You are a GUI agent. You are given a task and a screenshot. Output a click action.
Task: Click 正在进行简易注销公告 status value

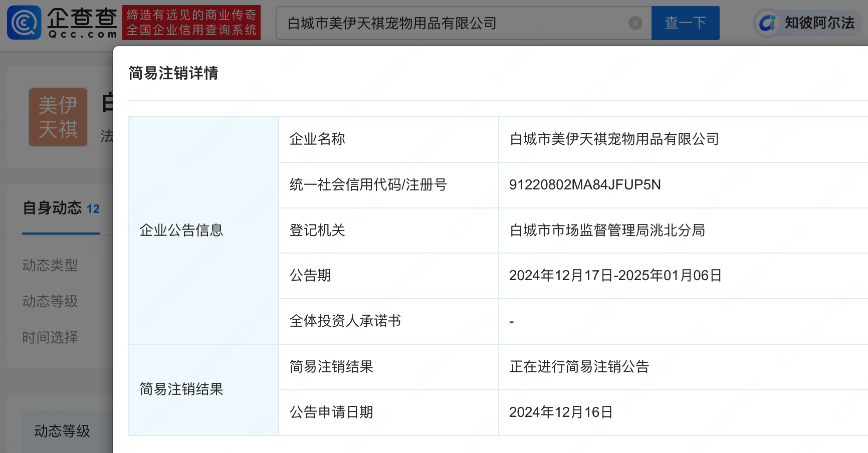tap(579, 367)
